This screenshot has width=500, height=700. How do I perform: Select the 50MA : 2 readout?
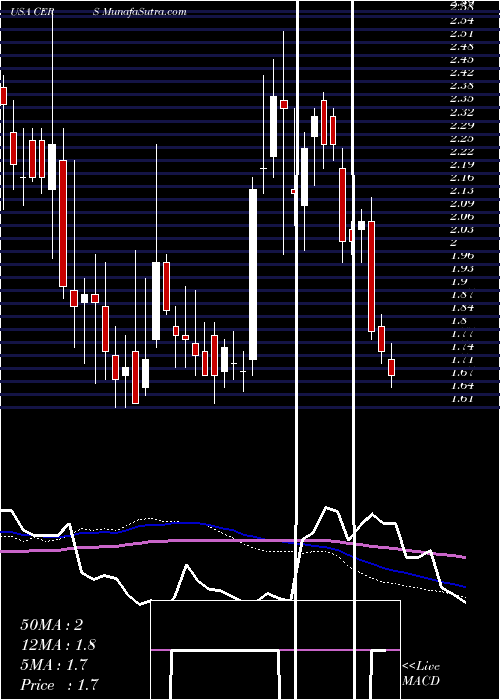[x=52, y=625]
